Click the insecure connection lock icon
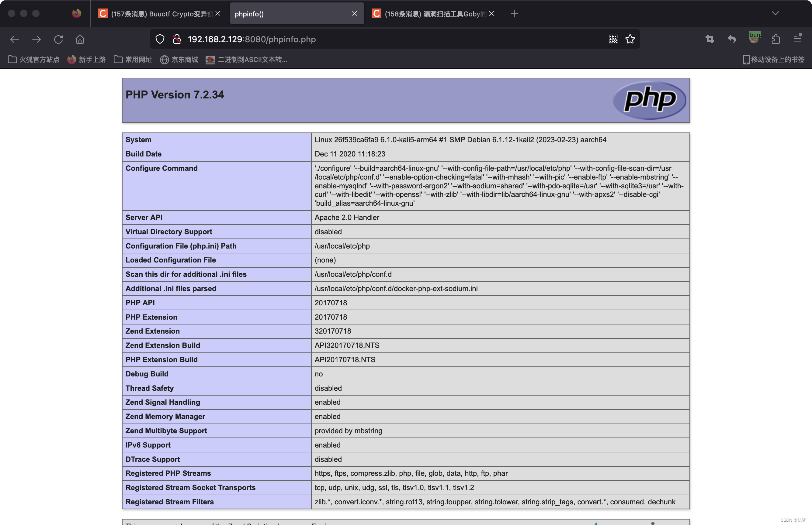Image resolution: width=812 pixels, height=525 pixels. (177, 39)
